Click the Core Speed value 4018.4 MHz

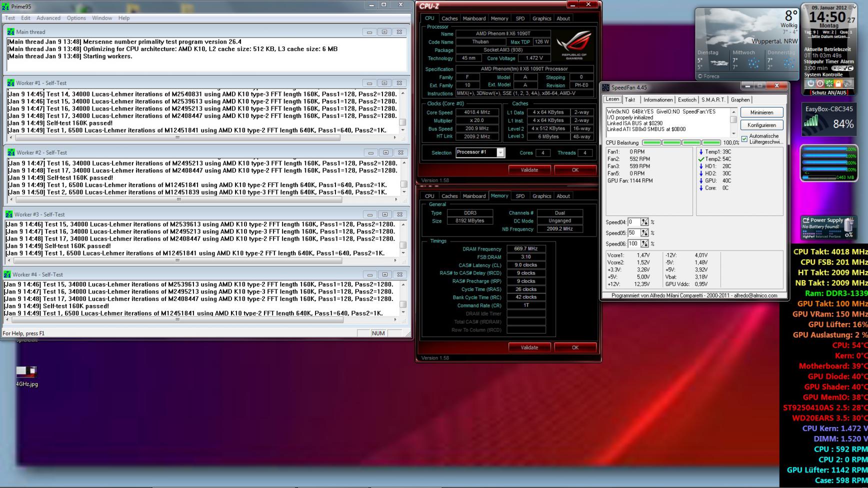pos(477,112)
